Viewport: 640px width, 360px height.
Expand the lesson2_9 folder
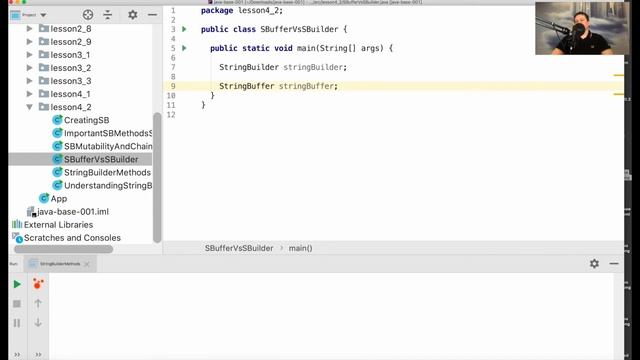pos(29,42)
